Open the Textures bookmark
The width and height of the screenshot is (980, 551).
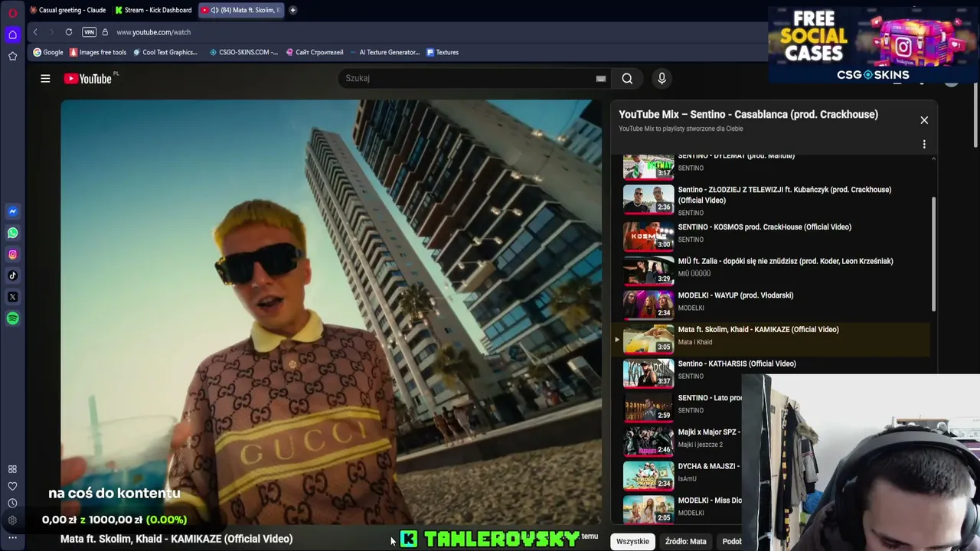pos(443,52)
